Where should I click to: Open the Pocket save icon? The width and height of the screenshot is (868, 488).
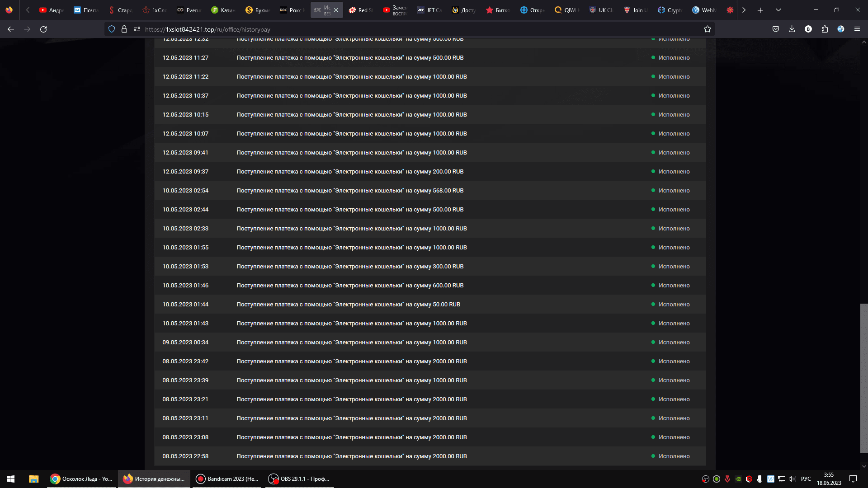(776, 29)
